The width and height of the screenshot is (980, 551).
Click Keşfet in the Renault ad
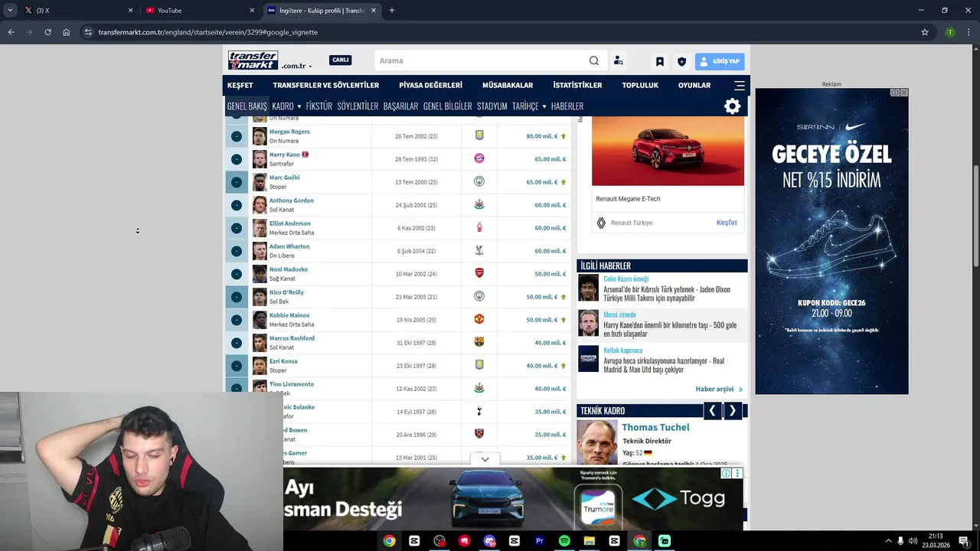pyautogui.click(x=727, y=223)
